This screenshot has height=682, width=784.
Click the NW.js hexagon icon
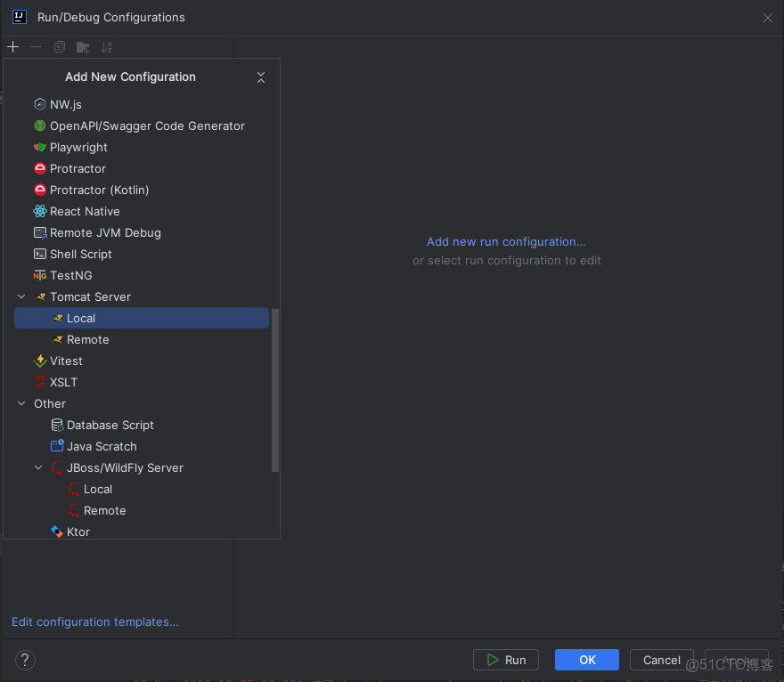[40, 104]
